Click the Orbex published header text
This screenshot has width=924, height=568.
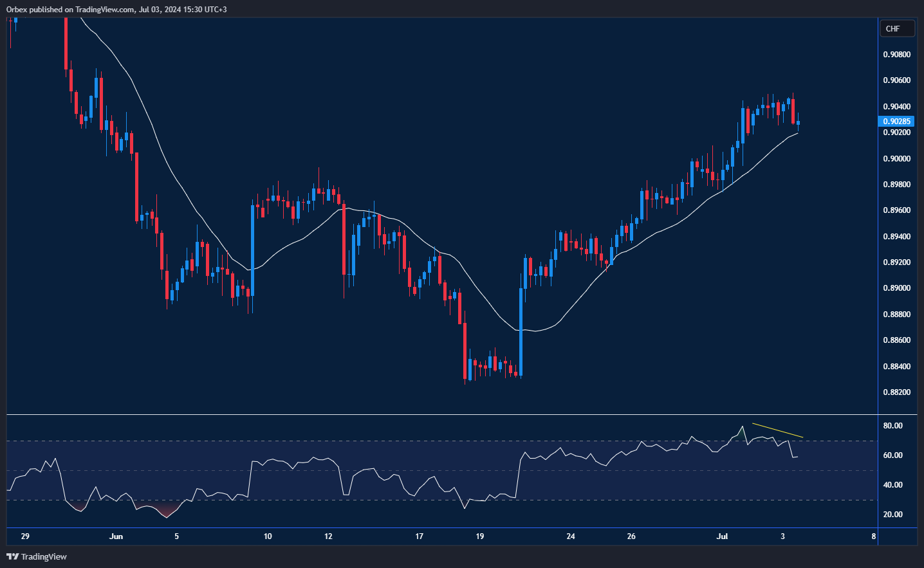click(x=116, y=10)
